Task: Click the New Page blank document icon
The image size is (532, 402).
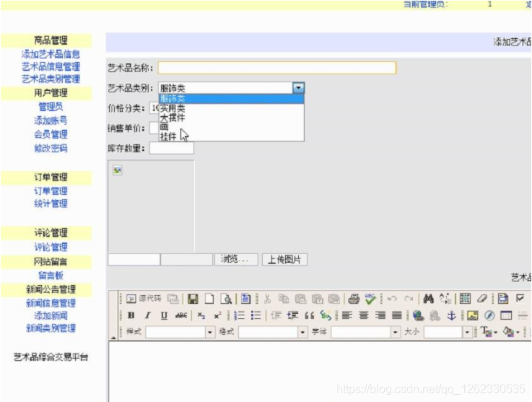Action: click(x=209, y=299)
